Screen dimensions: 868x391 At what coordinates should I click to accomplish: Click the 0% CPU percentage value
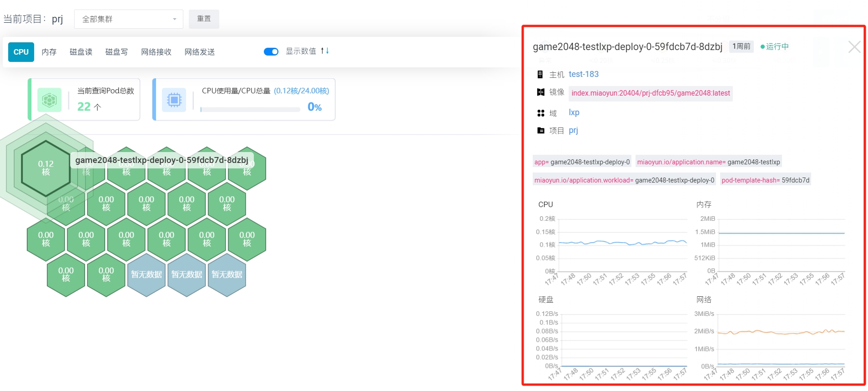tap(315, 107)
